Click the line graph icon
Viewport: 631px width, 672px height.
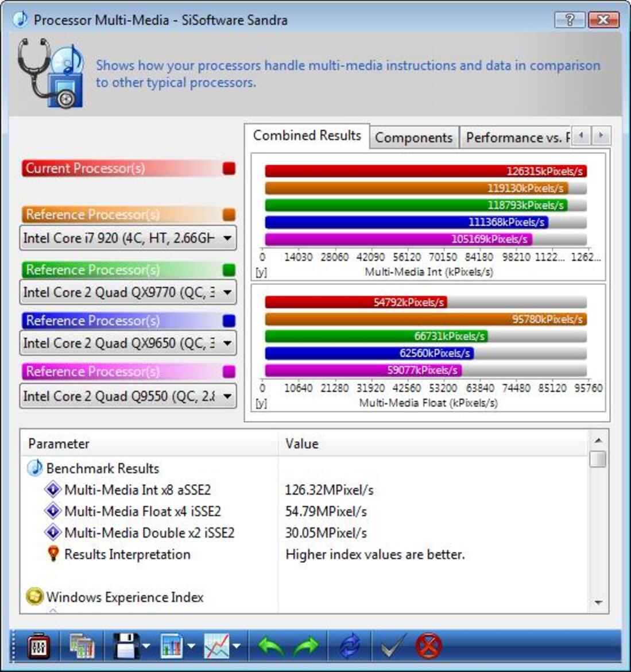217,646
